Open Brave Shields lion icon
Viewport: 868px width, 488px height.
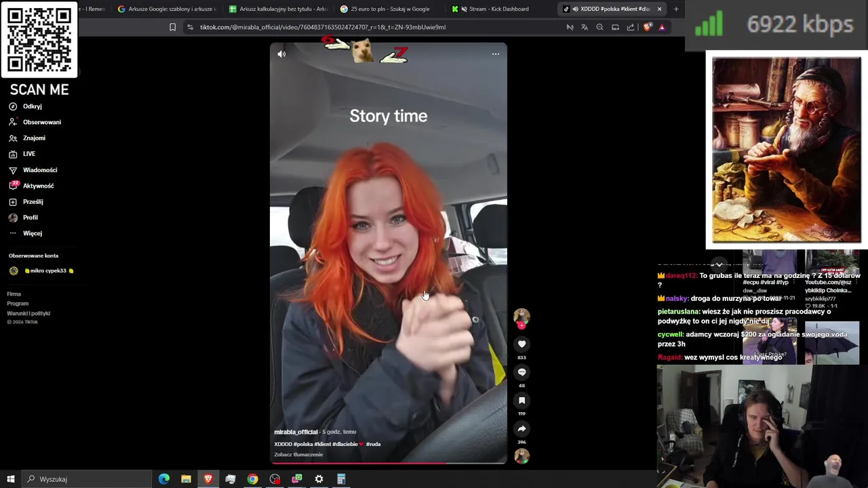click(x=647, y=27)
